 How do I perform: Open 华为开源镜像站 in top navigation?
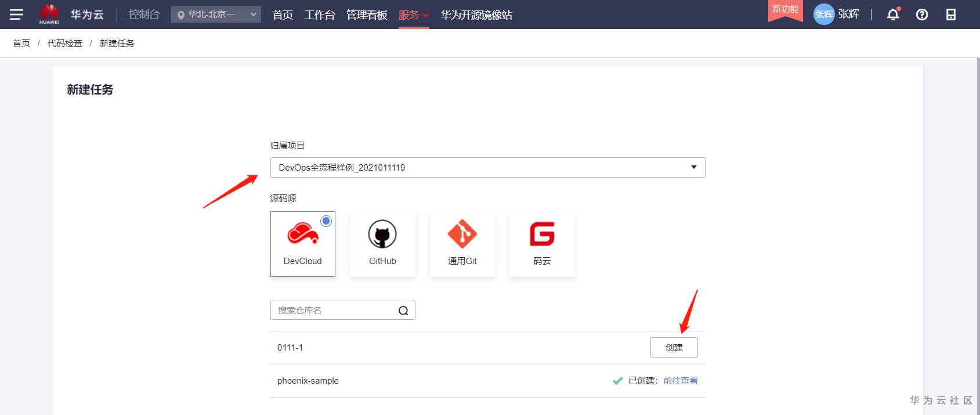click(x=476, y=15)
